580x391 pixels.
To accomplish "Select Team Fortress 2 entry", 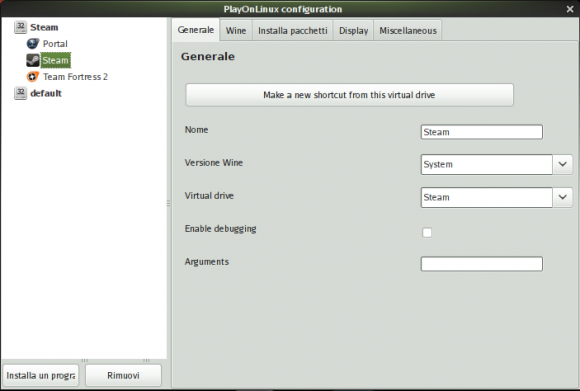I will (75, 77).
